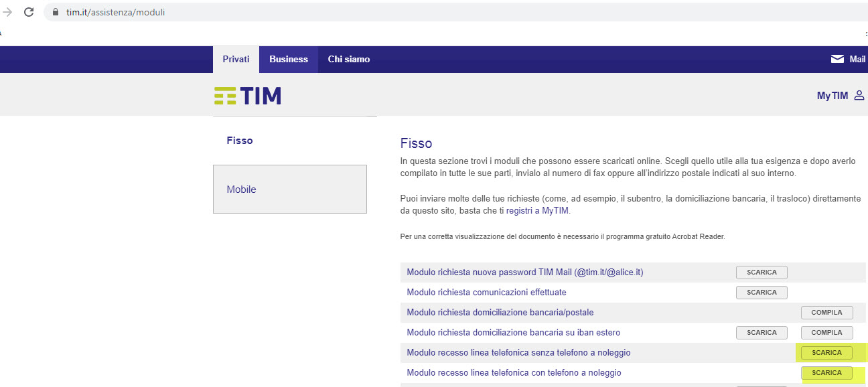The image size is (868, 387).
Task: Follow the 'registri a MyTIM' link
Action: 538,210
